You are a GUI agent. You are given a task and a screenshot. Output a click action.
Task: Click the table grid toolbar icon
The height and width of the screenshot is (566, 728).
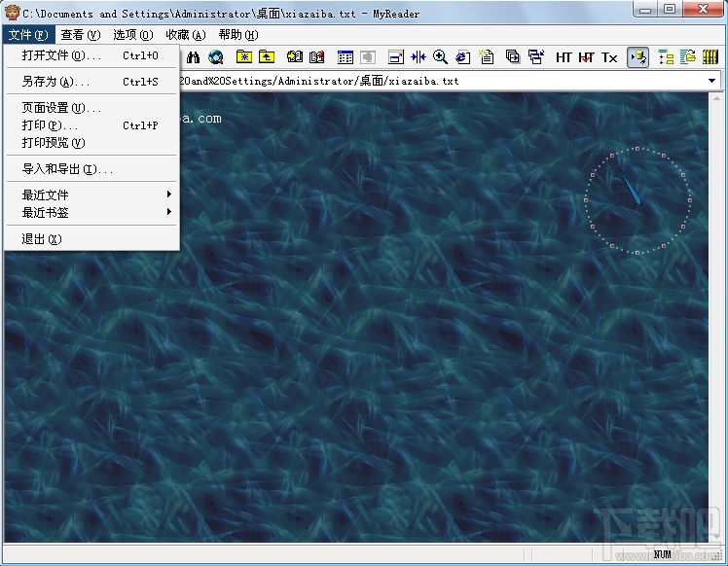coord(346,57)
